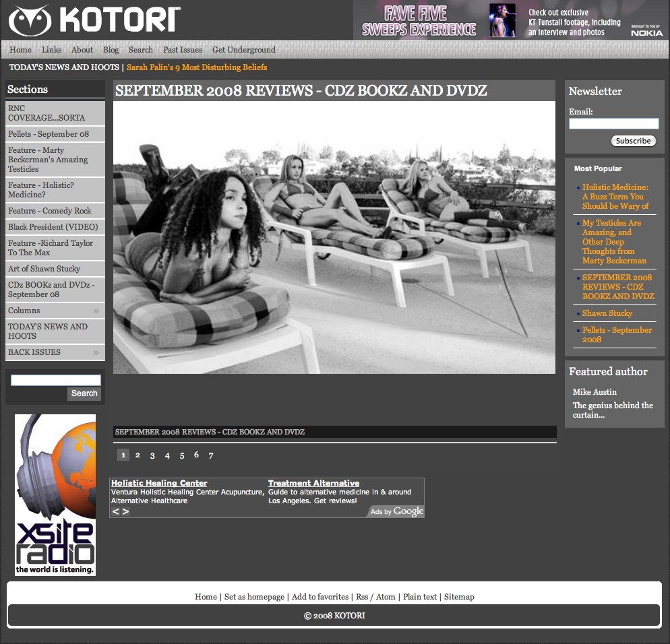Open RNC COVERAGE...SORTA section
The image size is (670, 644).
(x=55, y=113)
